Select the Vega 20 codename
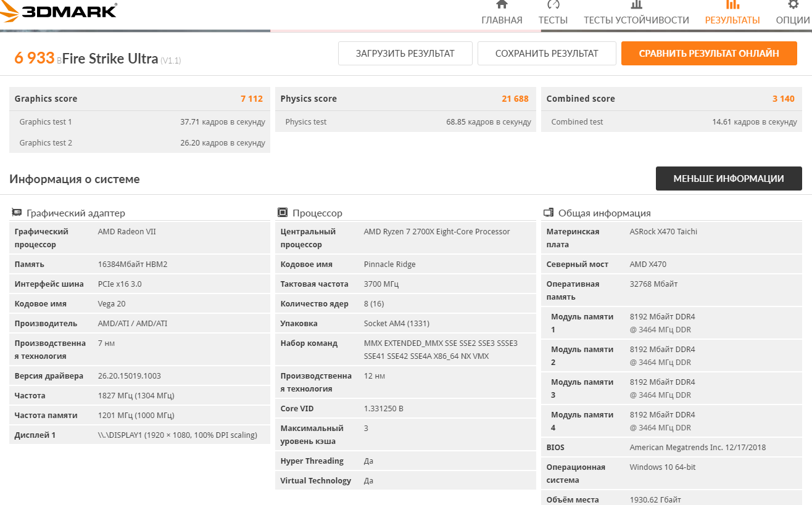 113,304
